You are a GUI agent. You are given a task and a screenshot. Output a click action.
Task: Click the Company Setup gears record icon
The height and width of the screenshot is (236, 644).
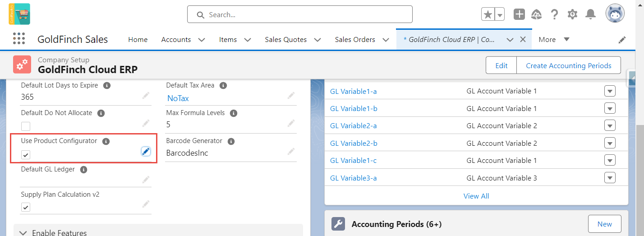tap(22, 65)
